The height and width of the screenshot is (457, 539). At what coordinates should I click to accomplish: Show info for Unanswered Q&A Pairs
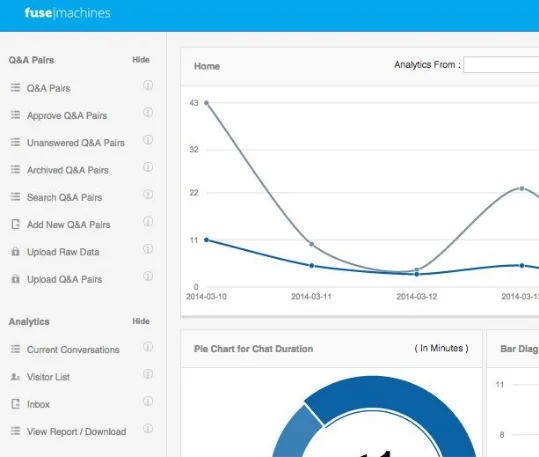pos(148,140)
